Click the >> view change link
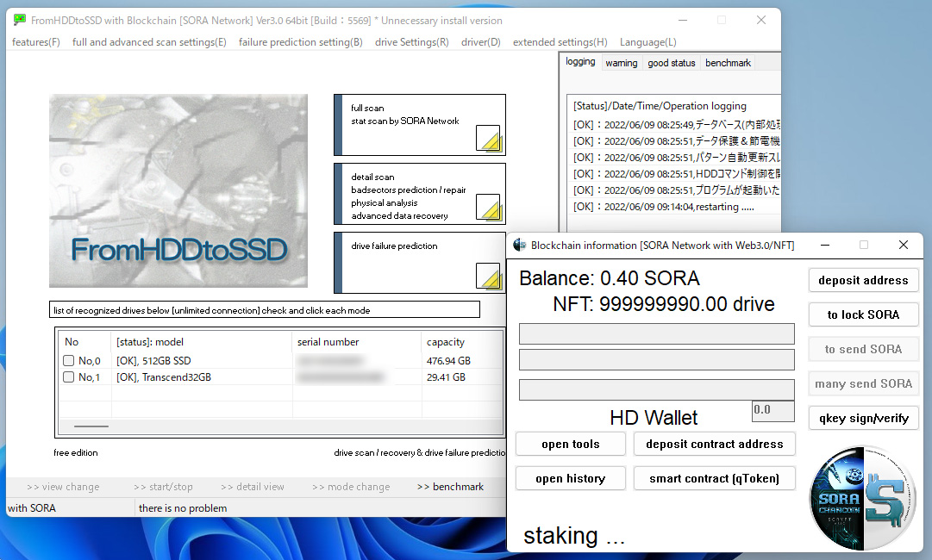Image resolution: width=932 pixels, height=560 pixels. click(x=63, y=487)
